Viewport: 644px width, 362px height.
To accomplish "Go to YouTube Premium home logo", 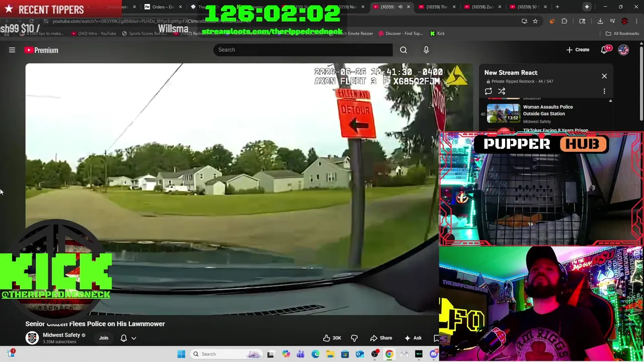I will [x=41, y=50].
